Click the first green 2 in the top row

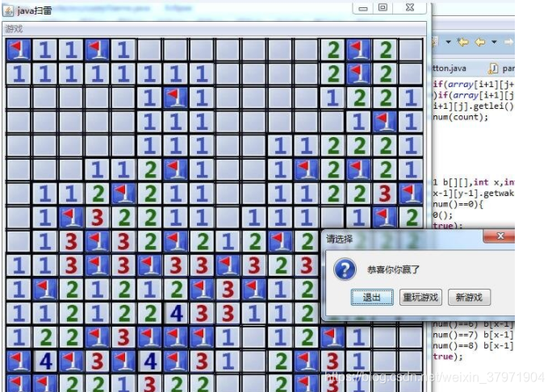point(332,50)
